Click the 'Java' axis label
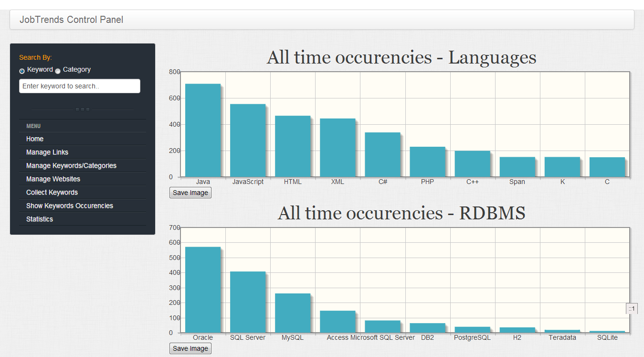The height and width of the screenshot is (357, 644). (x=203, y=182)
